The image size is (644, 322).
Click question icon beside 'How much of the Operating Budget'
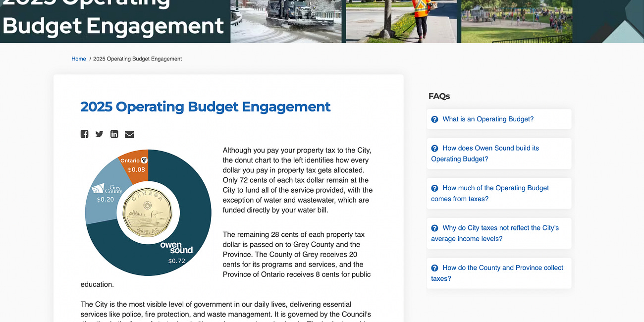(x=434, y=188)
